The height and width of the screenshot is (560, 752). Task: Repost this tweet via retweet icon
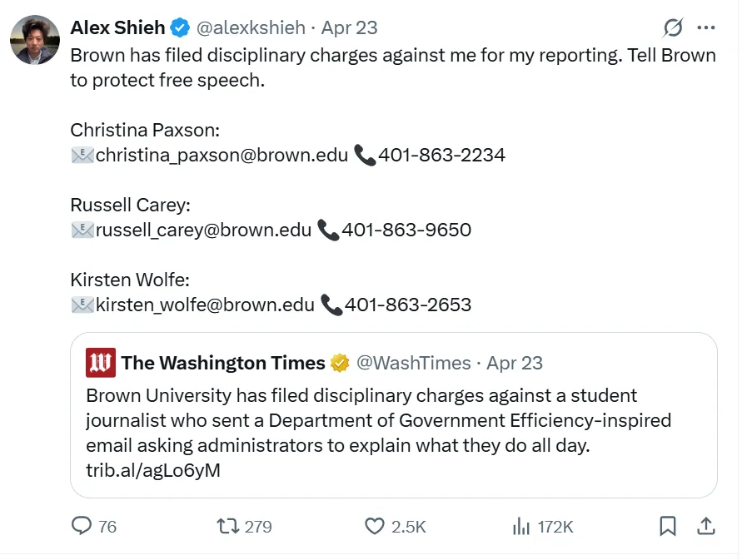[x=227, y=526]
